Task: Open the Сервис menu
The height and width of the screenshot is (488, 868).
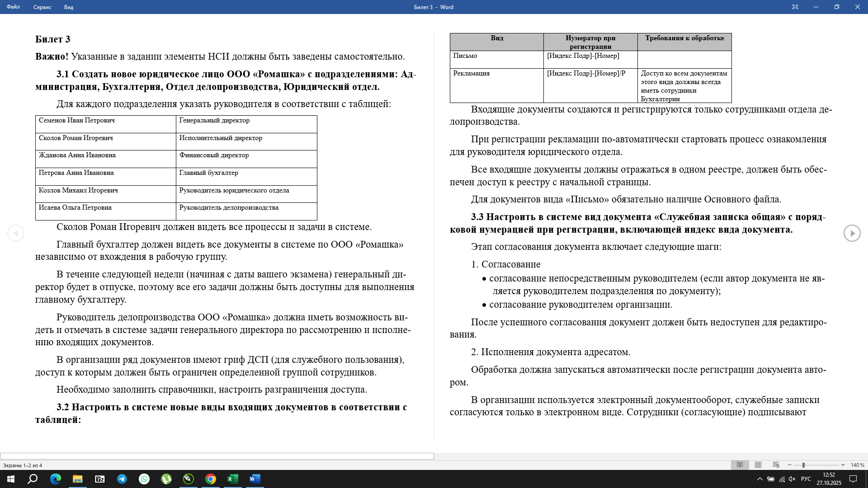Action: tap(42, 7)
